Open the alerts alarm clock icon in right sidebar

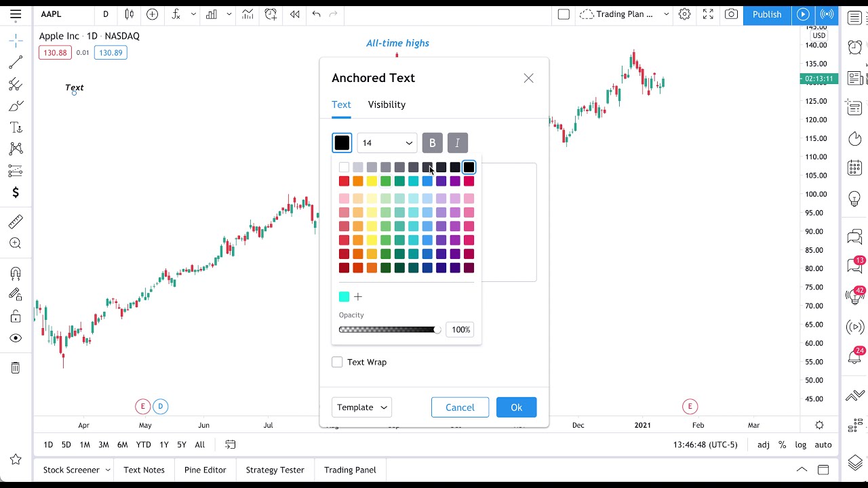(x=854, y=47)
